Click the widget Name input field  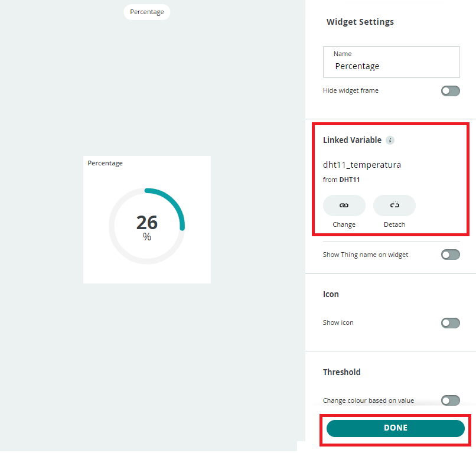[x=392, y=62]
